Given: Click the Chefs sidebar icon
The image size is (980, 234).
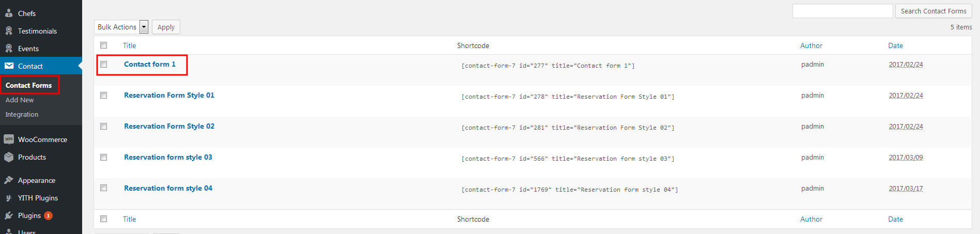Looking at the screenshot, I should pyautogui.click(x=9, y=13).
